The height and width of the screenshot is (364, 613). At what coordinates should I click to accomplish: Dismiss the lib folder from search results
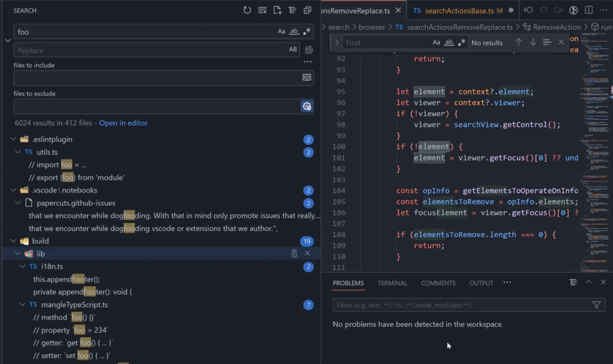[x=308, y=253]
